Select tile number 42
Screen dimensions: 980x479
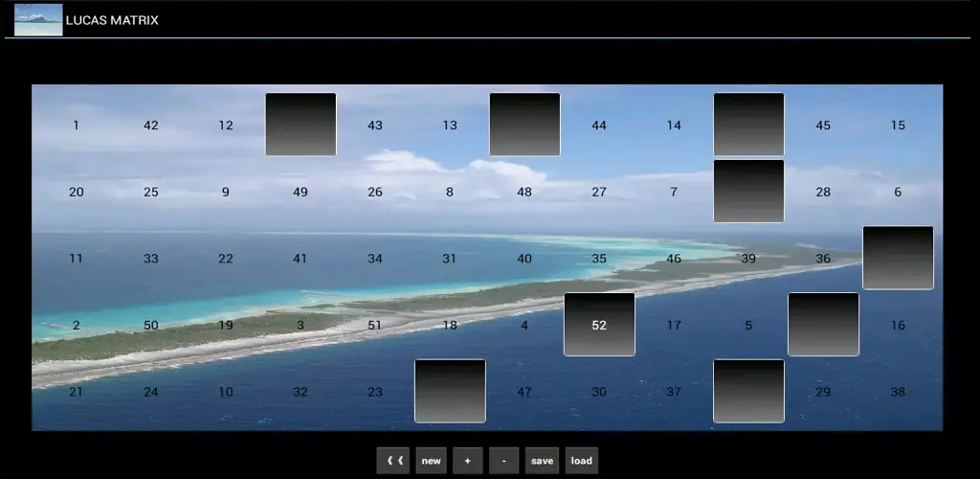coord(150,125)
